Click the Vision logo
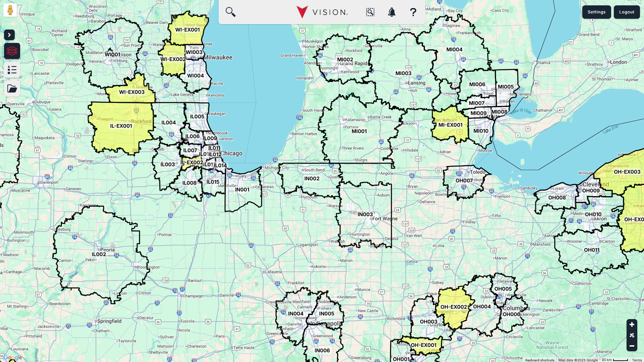The height and width of the screenshot is (362, 644). 322,12
